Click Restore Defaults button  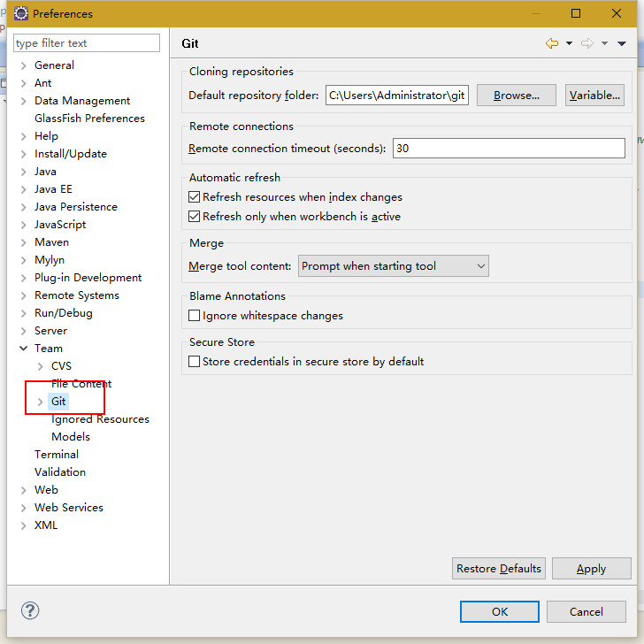[x=499, y=569]
